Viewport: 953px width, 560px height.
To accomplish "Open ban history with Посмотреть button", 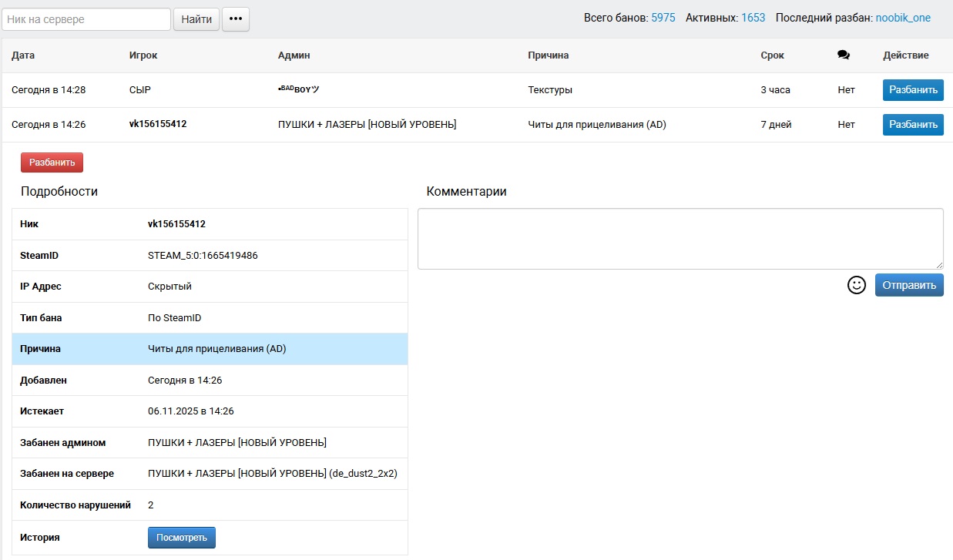I will (x=182, y=537).
